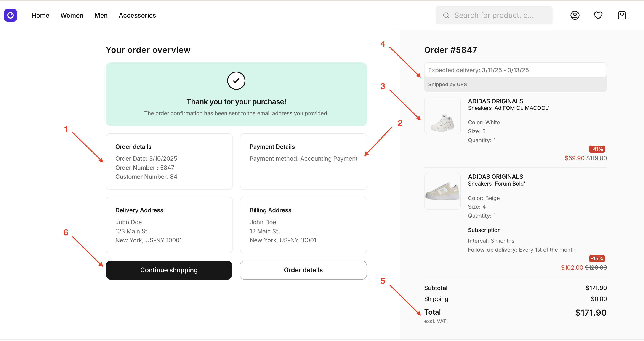
Task: Click the Expected delivery date box
Action: (x=515, y=70)
